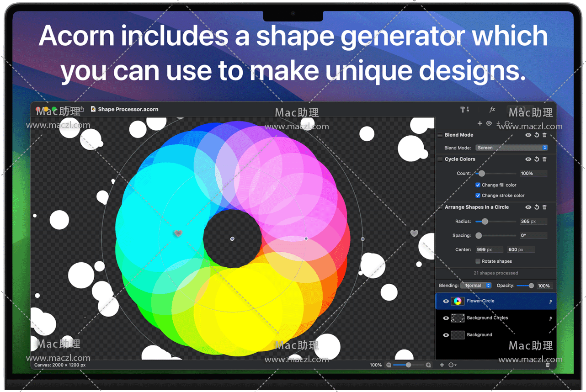Hide the Background Circles layer

(x=446, y=318)
